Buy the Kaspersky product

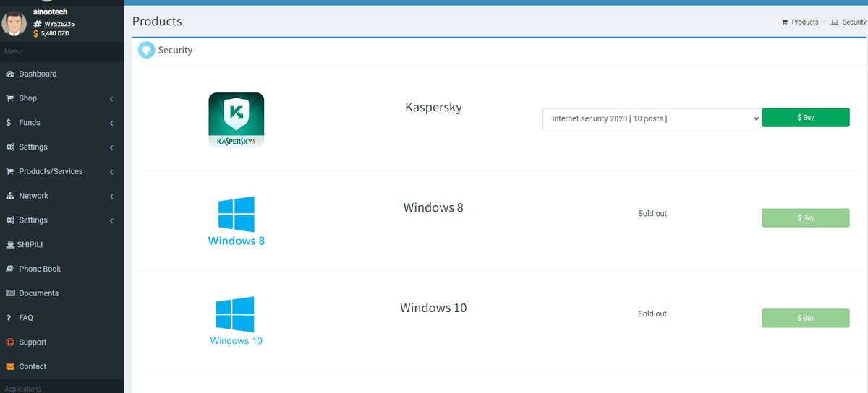[806, 117]
